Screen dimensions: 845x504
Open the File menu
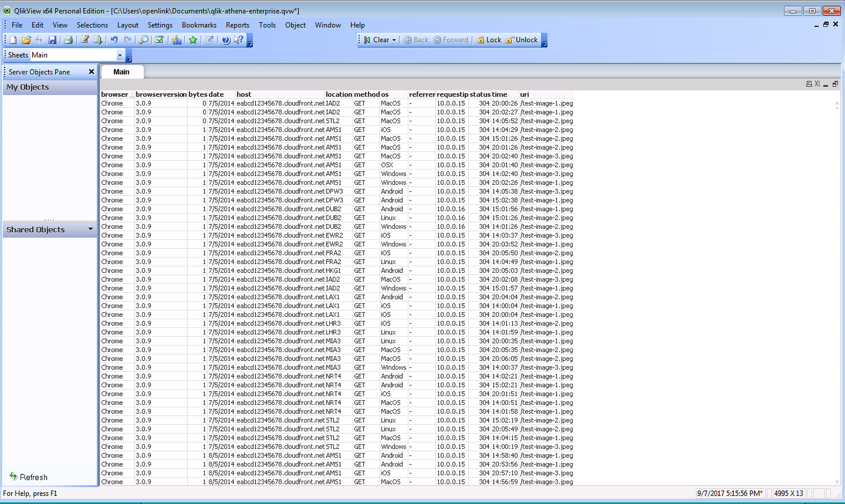click(17, 25)
